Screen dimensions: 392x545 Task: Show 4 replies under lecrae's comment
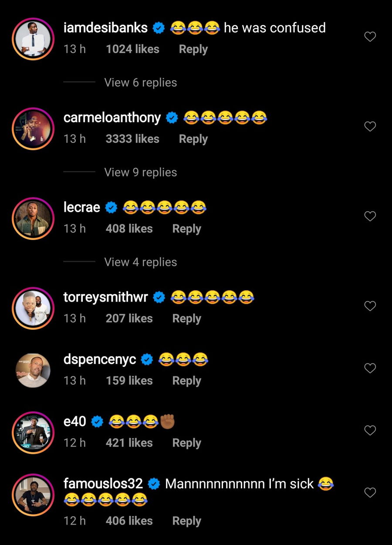[140, 262]
